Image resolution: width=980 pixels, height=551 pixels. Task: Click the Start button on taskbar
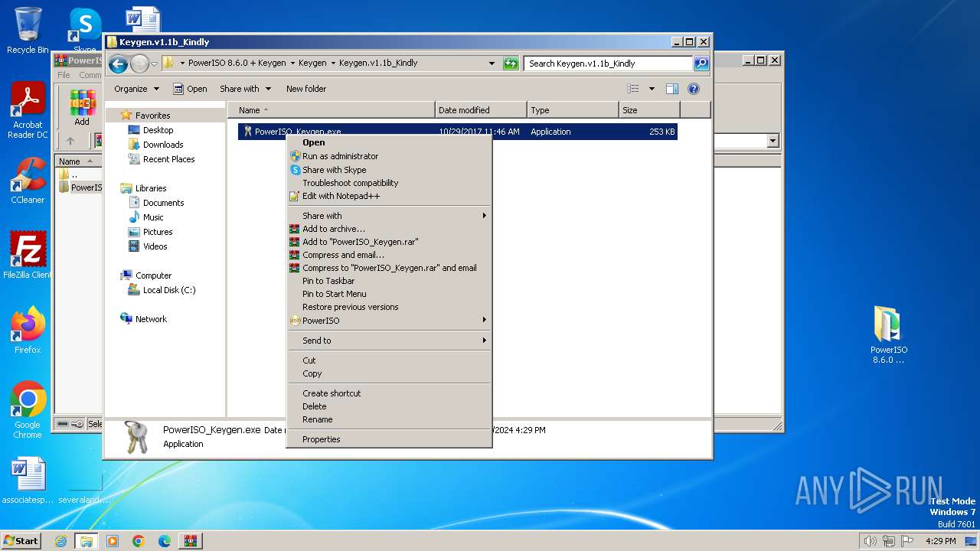click(x=21, y=541)
